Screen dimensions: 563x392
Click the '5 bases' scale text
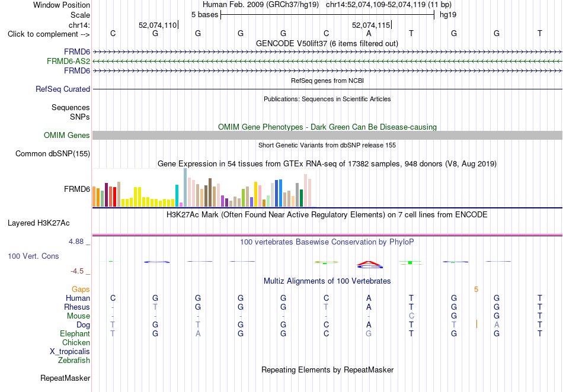point(204,15)
